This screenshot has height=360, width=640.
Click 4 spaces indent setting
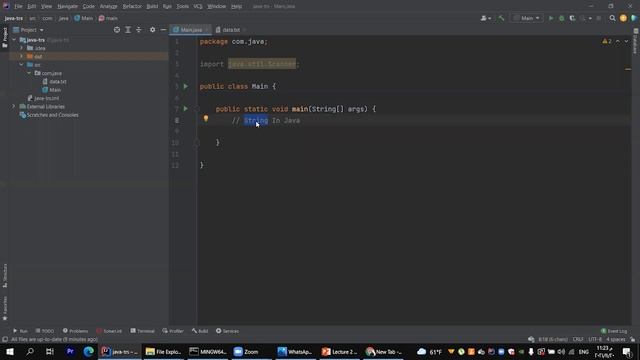616,339
